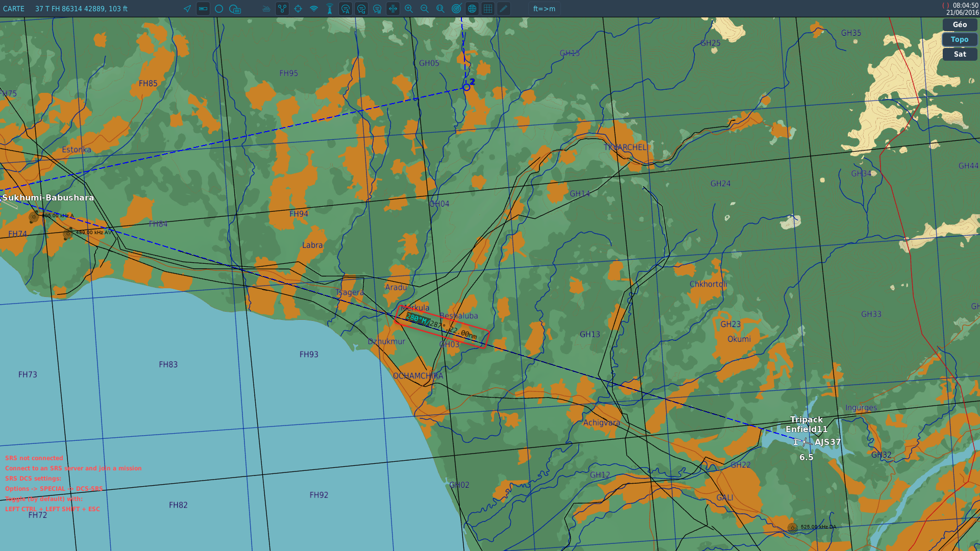The height and width of the screenshot is (551, 980).
Task: Zoom in with the magnifier plus icon
Action: point(409,9)
